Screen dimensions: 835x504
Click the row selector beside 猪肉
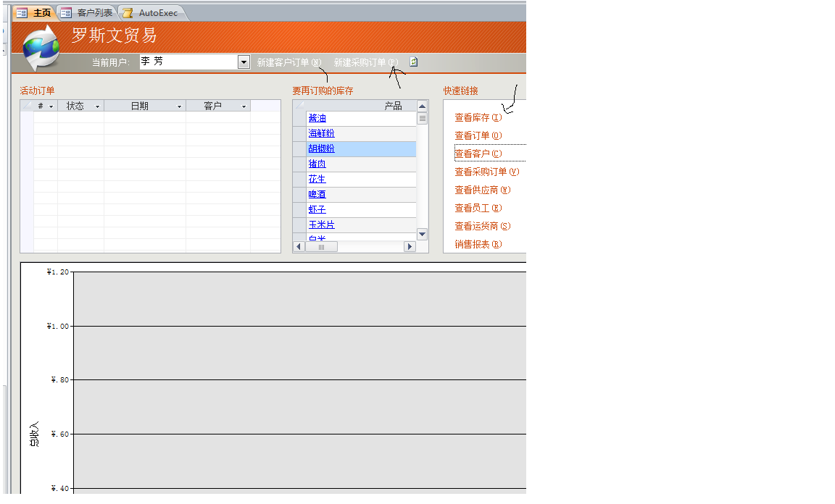(299, 164)
